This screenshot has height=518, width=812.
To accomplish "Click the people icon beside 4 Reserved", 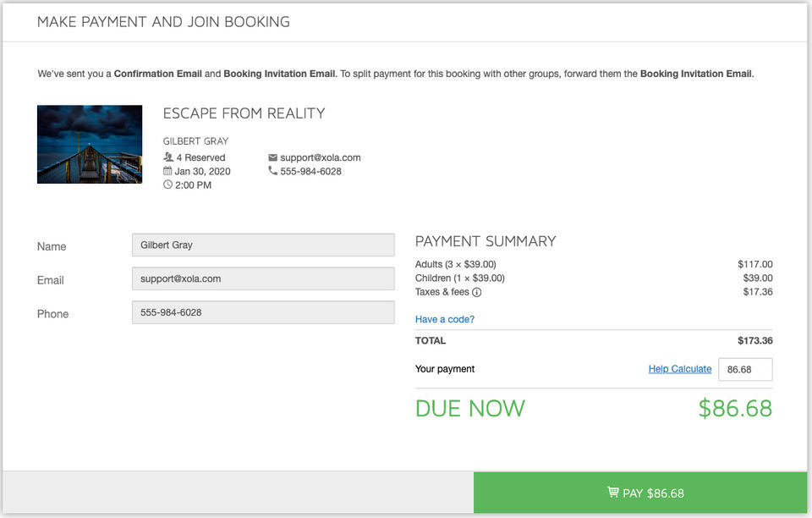I will 167,157.
